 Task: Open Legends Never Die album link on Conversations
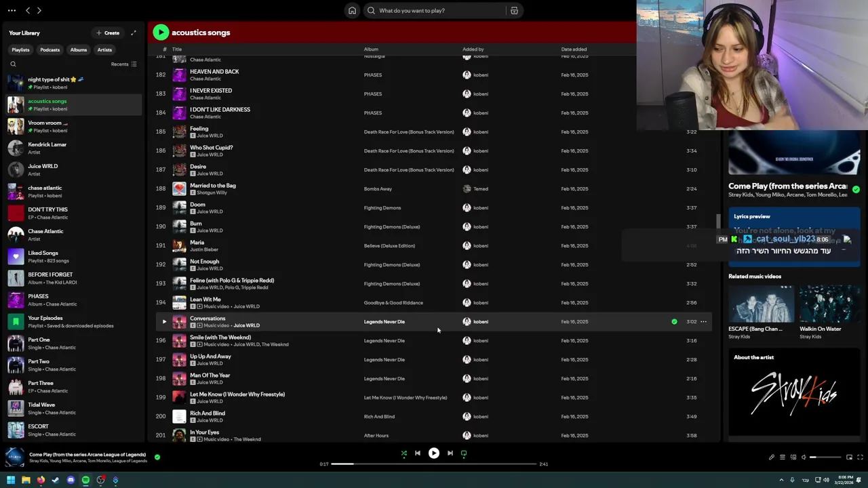(x=384, y=322)
